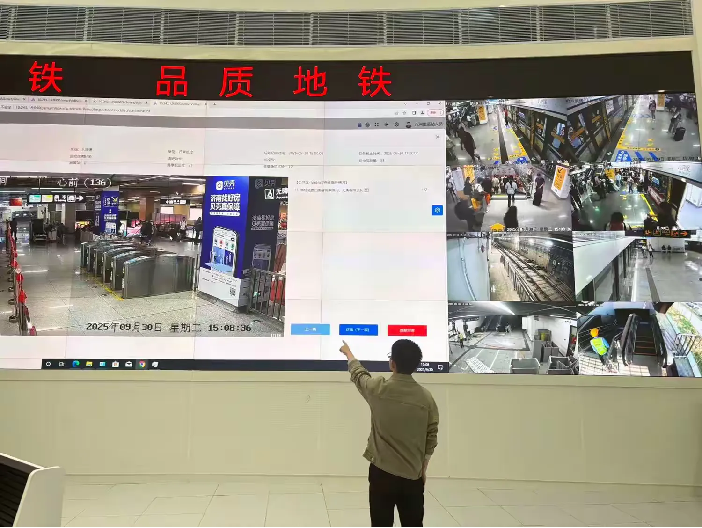702x528 pixels.
Task: Select the crowded concourse CCTV feed
Action: pos(509,198)
